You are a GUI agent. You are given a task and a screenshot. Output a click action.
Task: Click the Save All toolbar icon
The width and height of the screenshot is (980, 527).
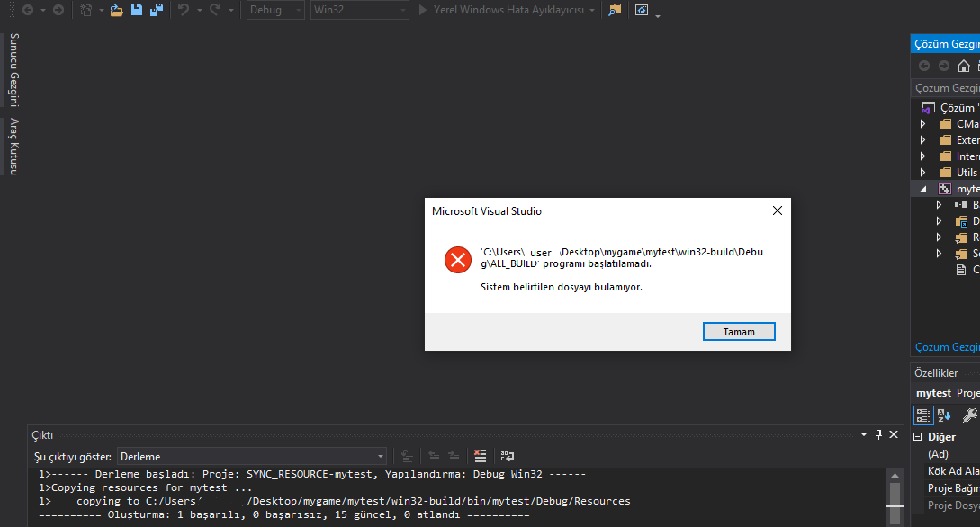157,10
